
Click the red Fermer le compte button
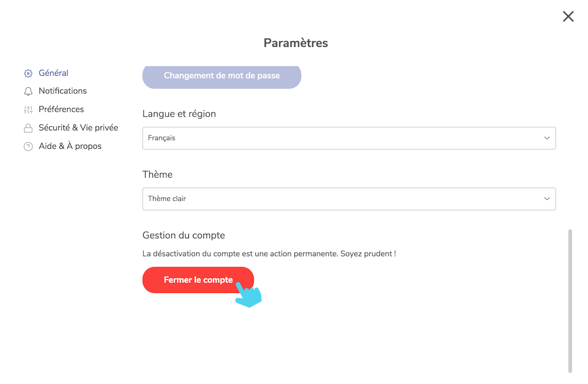pyautogui.click(x=198, y=280)
